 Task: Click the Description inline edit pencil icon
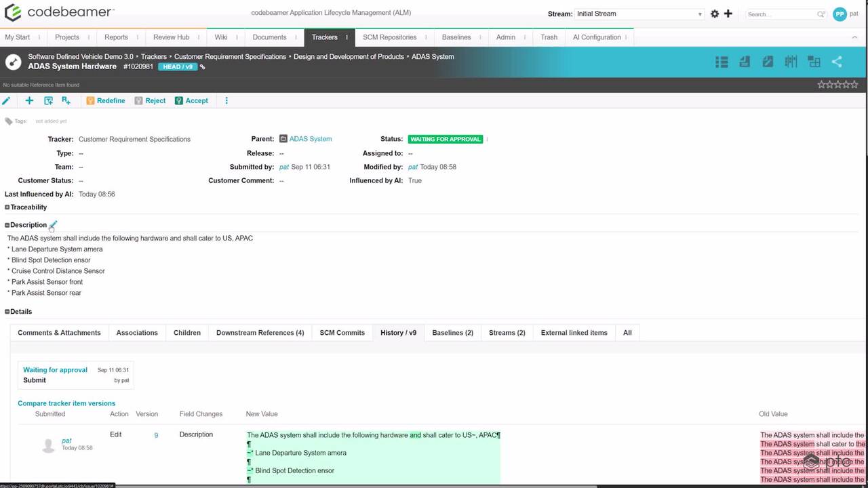54,224
